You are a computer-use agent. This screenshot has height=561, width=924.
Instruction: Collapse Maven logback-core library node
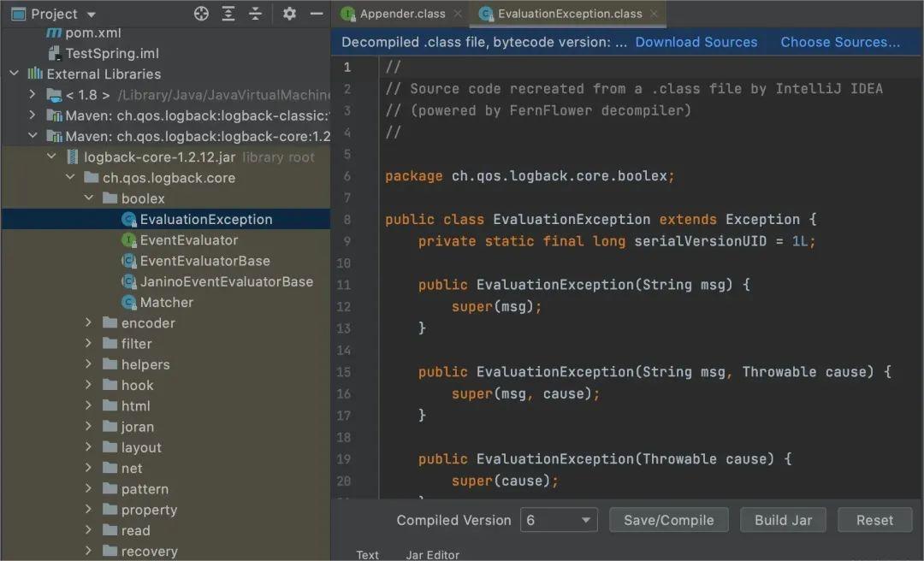click(33, 135)
